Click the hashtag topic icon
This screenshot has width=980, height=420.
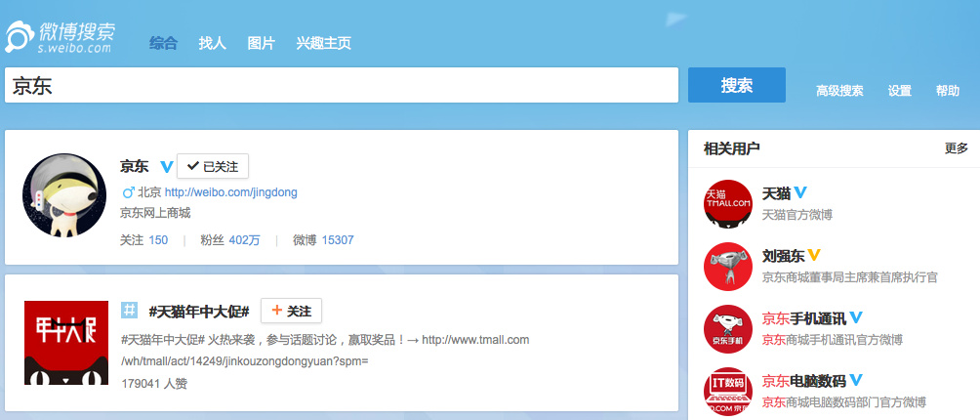coord(130,310)
